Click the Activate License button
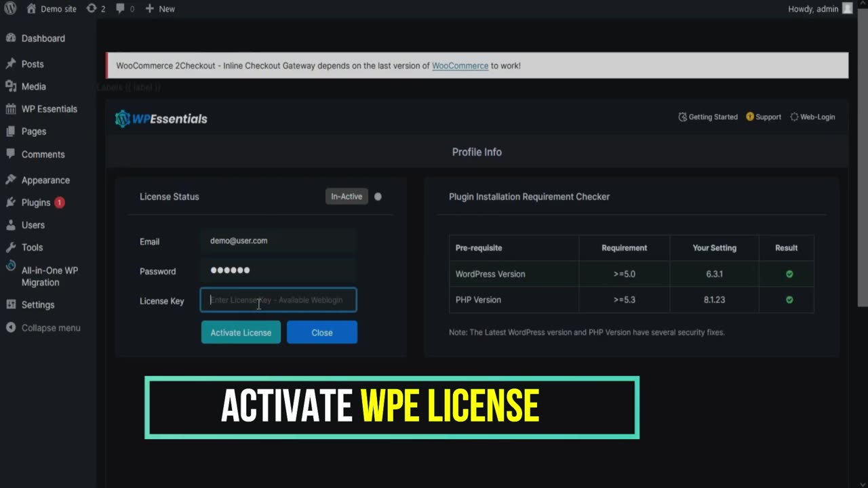 pyautogui.click(x=241, y=332)
